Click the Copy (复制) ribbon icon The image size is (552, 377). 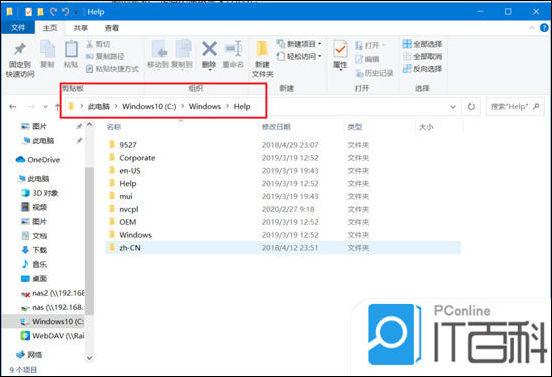point(47,49)
